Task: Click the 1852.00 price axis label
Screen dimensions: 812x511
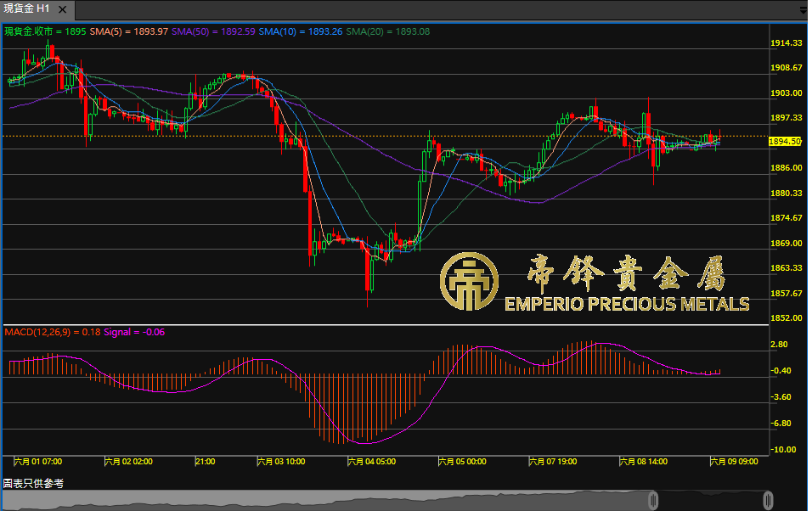Action: point(787,317)
